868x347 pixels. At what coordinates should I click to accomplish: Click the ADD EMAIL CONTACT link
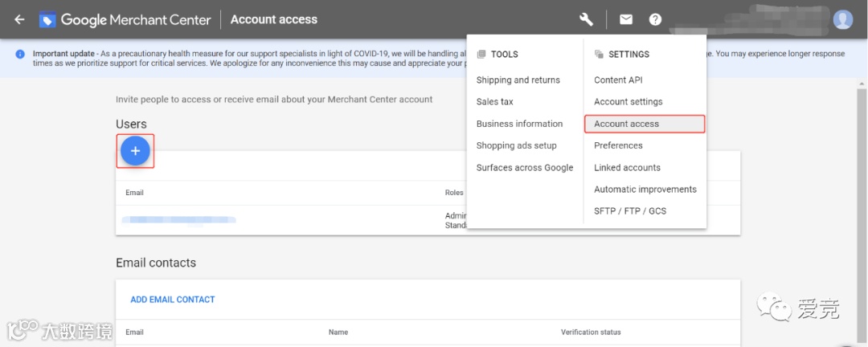pyautogui.click(x=173, y=300)
